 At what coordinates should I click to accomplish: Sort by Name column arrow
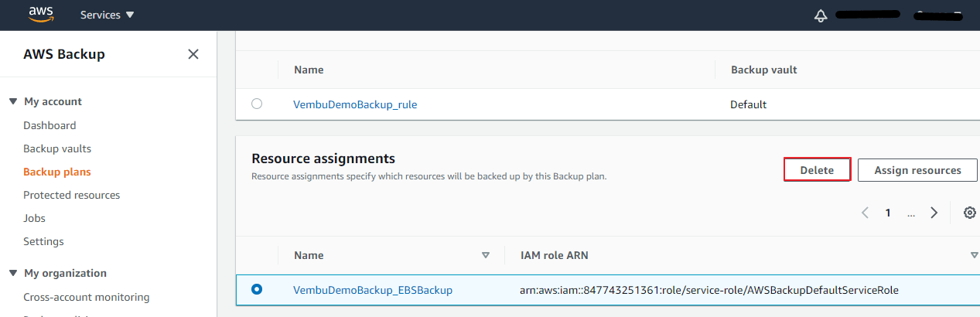point(486,255)
